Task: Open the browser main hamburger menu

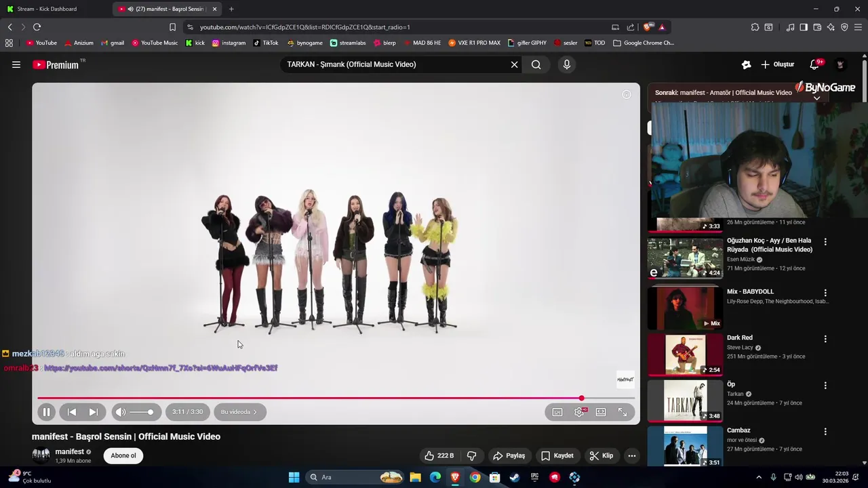Action: (x=858, y=27)
